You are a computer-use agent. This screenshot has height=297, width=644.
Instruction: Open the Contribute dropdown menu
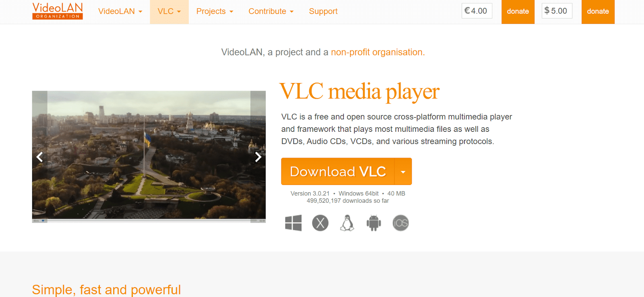271,11
